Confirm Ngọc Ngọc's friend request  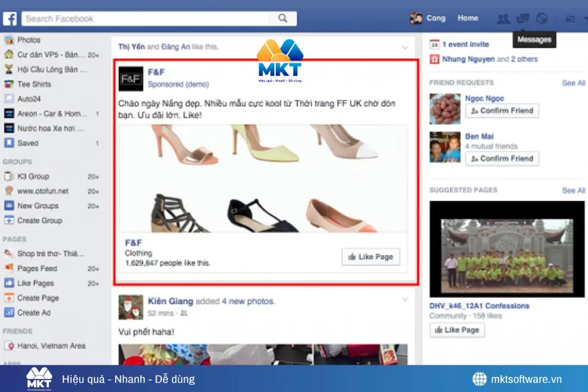tap(502, 110)
